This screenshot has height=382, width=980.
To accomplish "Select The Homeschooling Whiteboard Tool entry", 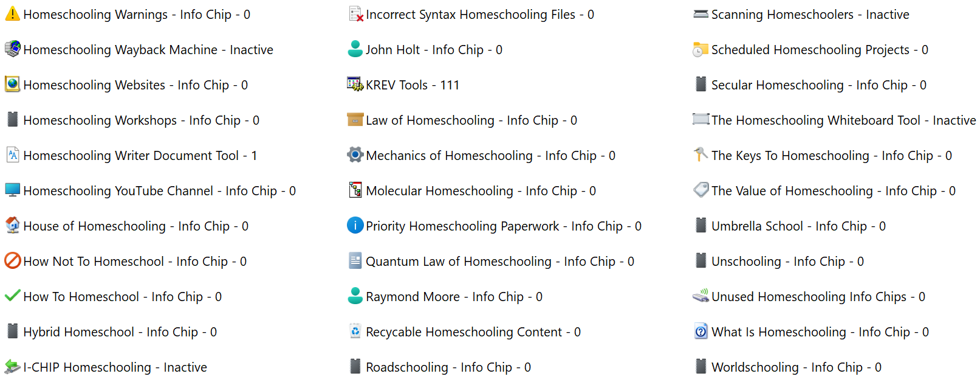I will (x=843, y=120).
